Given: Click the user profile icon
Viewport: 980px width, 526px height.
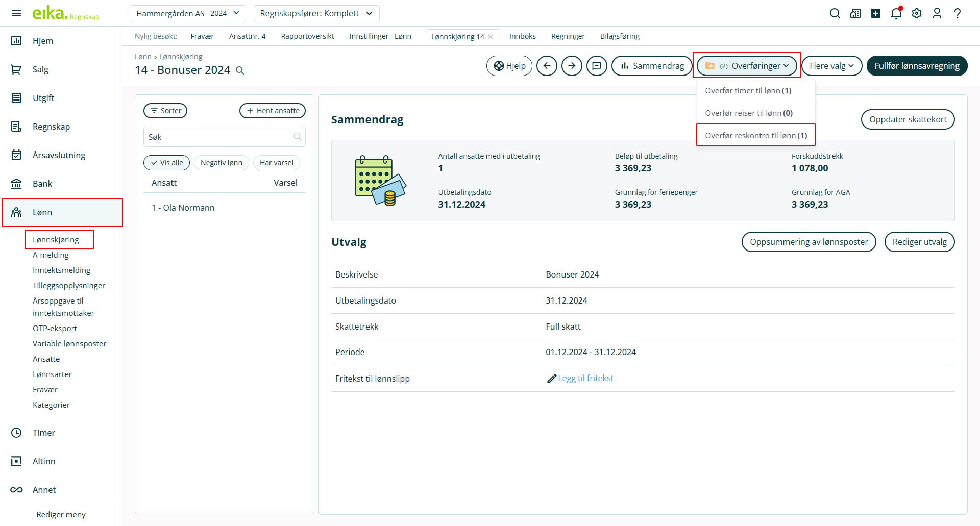Looking at the screenshot, I should [937, 13].
